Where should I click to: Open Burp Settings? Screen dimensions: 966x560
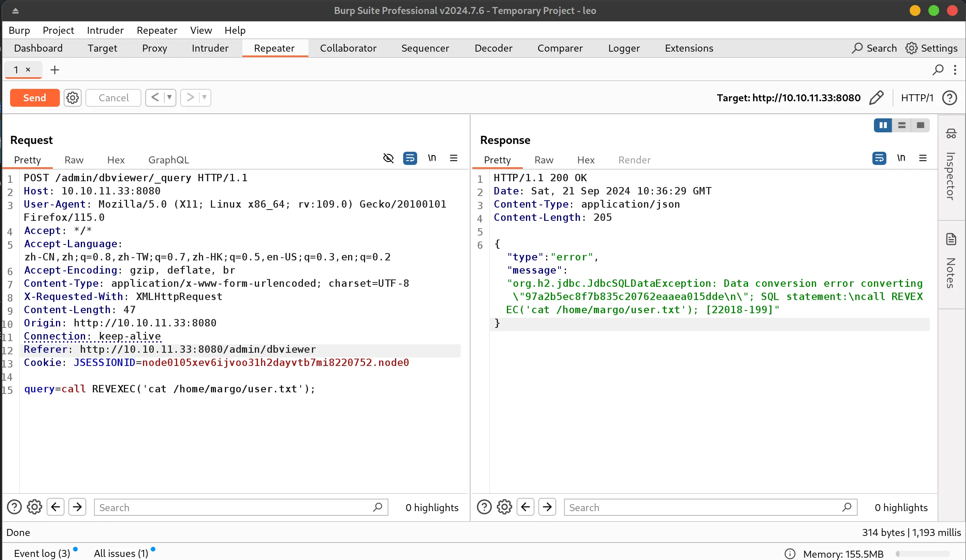[x=931, y=48]
